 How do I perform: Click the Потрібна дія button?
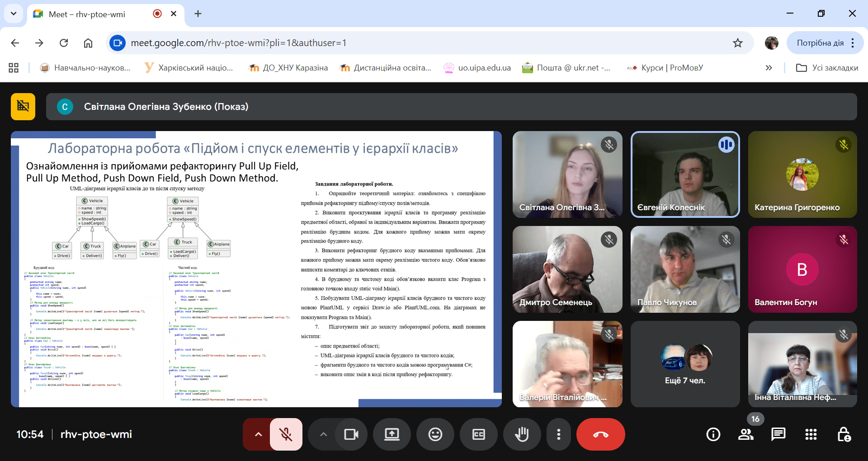pos(820,43)
